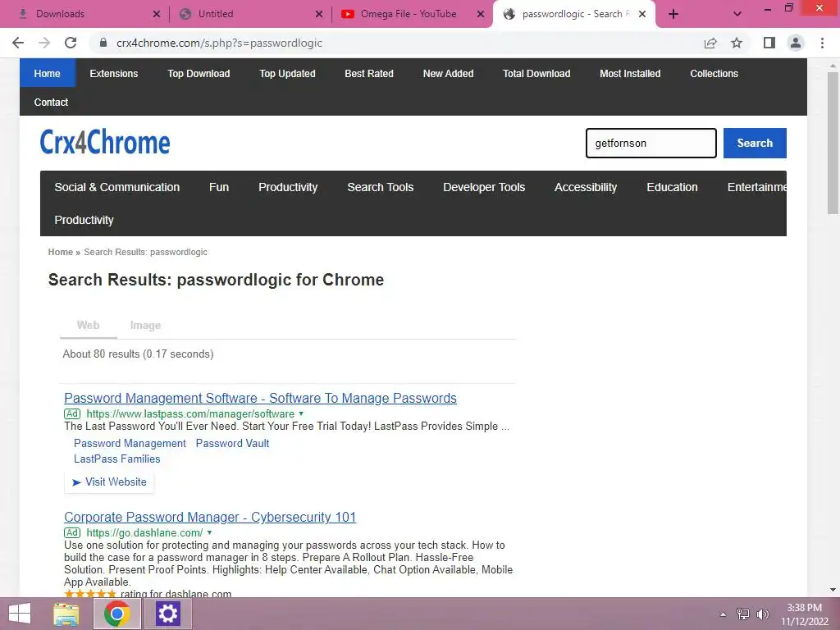Open Chrome three-dot menu
The width and height of the screenshot is (840, 630).
(x=822, y=43)
